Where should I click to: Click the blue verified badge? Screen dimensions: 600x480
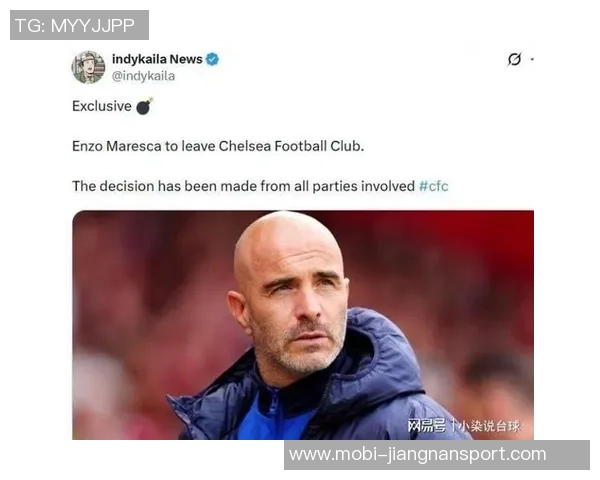tap(212, 59)
